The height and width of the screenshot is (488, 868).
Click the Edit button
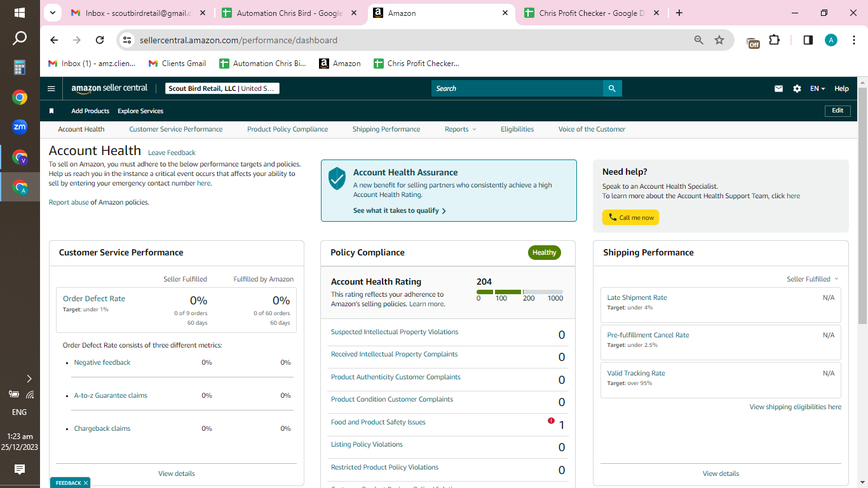coord(837,111)
